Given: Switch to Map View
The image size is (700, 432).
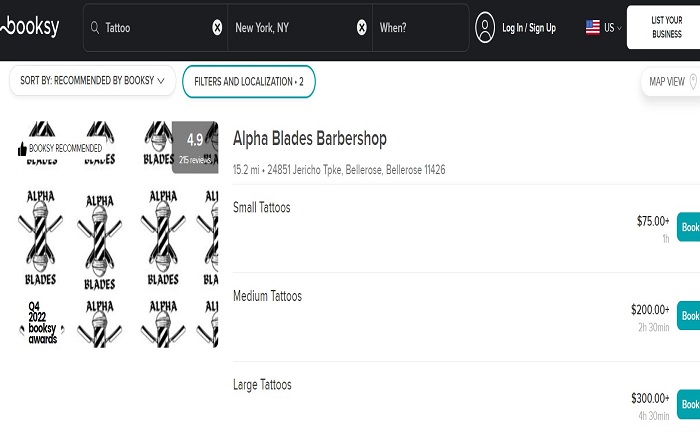Looking at the screenshot, I should (x=671, y=81).
